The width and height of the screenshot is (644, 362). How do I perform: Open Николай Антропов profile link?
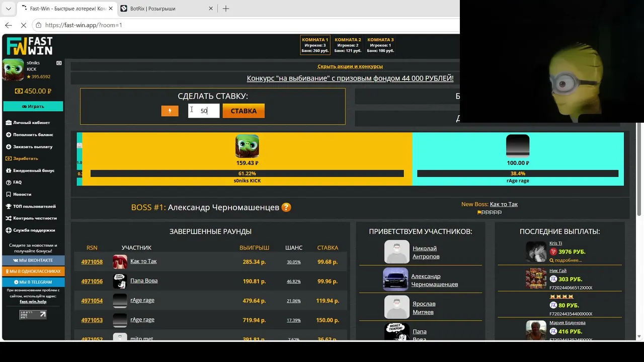coord(426,252)
